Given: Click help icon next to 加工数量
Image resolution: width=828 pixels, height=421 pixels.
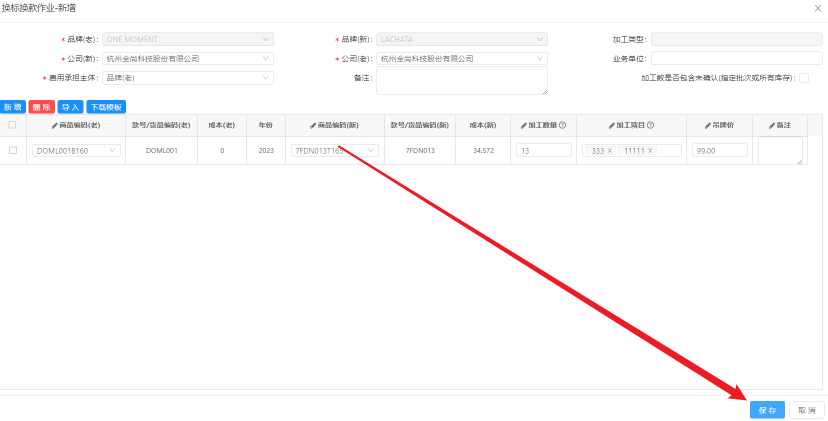Looking at the screenshot, I should click(563, 125).
